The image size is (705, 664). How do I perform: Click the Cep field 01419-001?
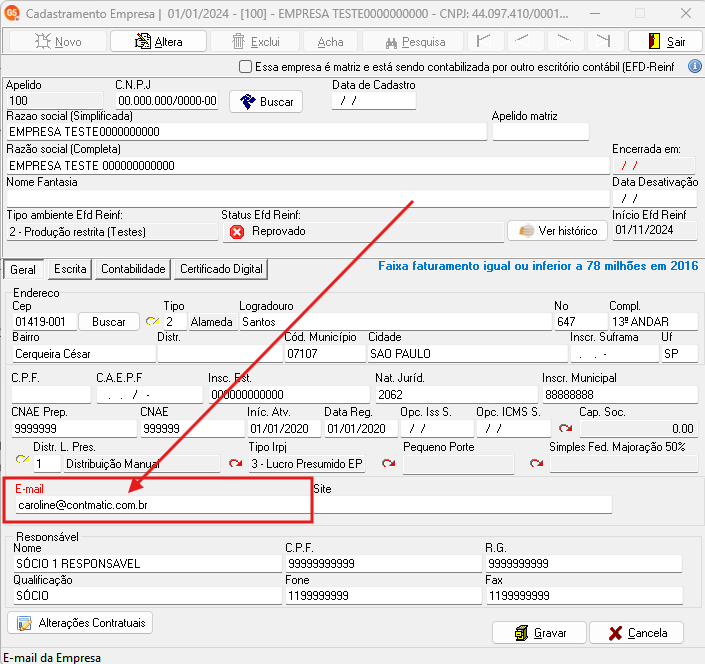pos(44,322)
